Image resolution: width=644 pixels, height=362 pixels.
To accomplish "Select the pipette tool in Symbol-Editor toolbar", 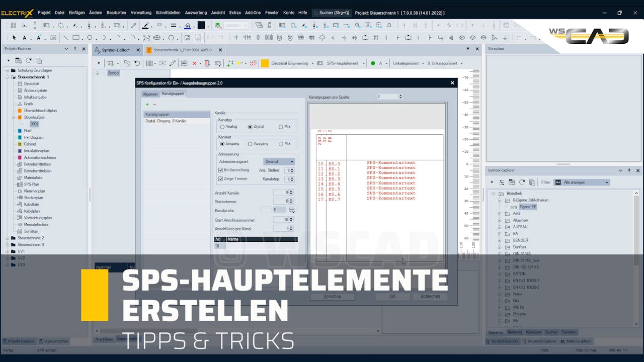I will [x=172, y=63].
